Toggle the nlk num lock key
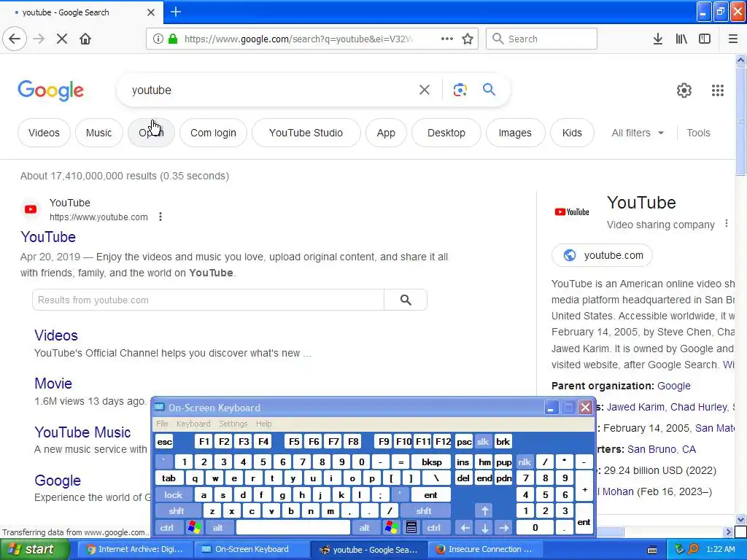This screenshot has height=560, width=747. [525, 462]
